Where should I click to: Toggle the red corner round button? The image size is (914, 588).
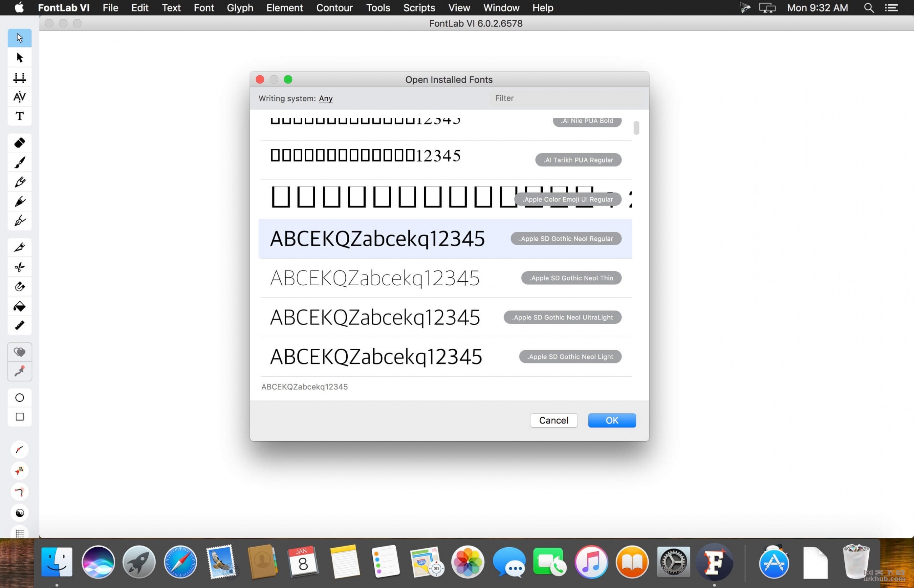click(20, 492)
